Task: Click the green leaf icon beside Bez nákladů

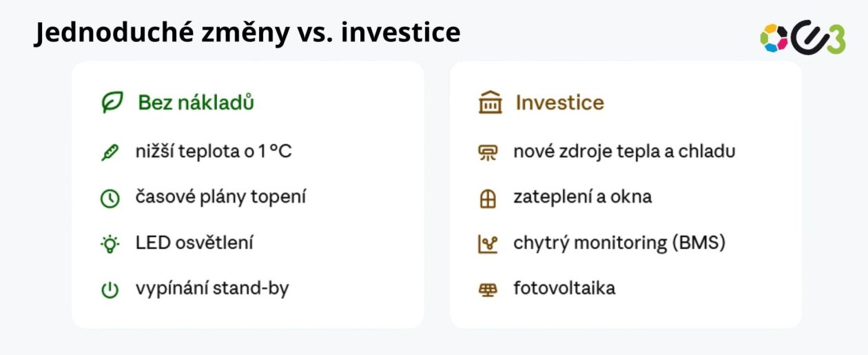Action: point(112,103)
